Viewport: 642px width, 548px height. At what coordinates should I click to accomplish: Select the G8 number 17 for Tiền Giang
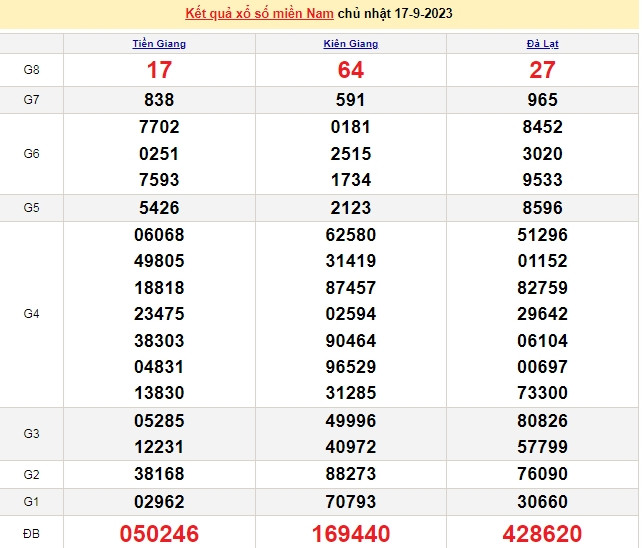[159, 70]
